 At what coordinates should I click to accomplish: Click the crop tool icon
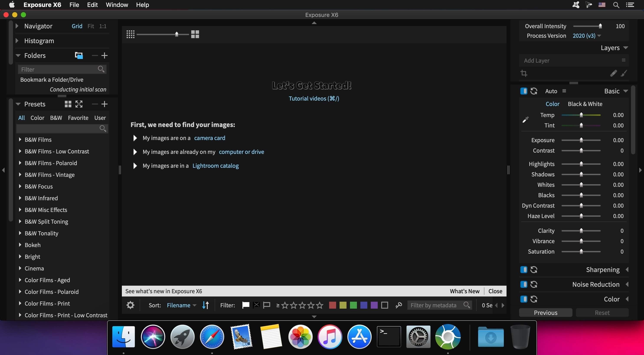[x=524, y=73]
